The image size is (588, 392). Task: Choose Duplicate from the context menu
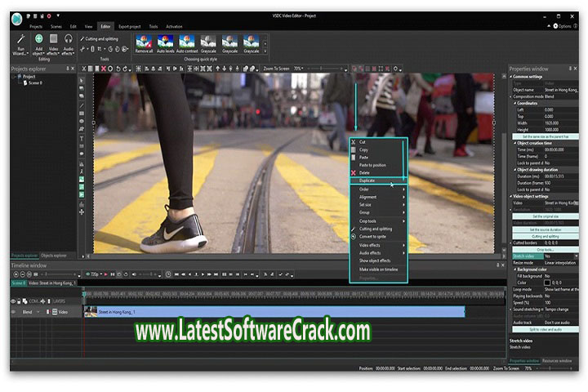point(368,180)
